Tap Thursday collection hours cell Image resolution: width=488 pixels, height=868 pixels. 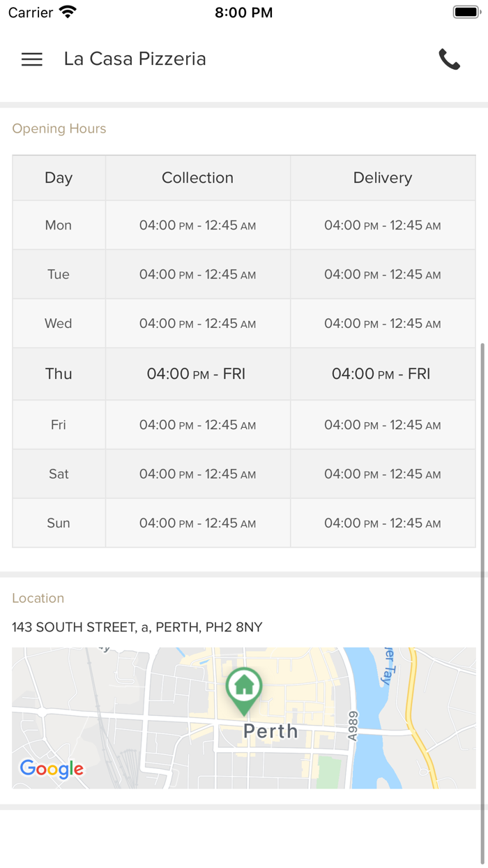click(197, 374)
